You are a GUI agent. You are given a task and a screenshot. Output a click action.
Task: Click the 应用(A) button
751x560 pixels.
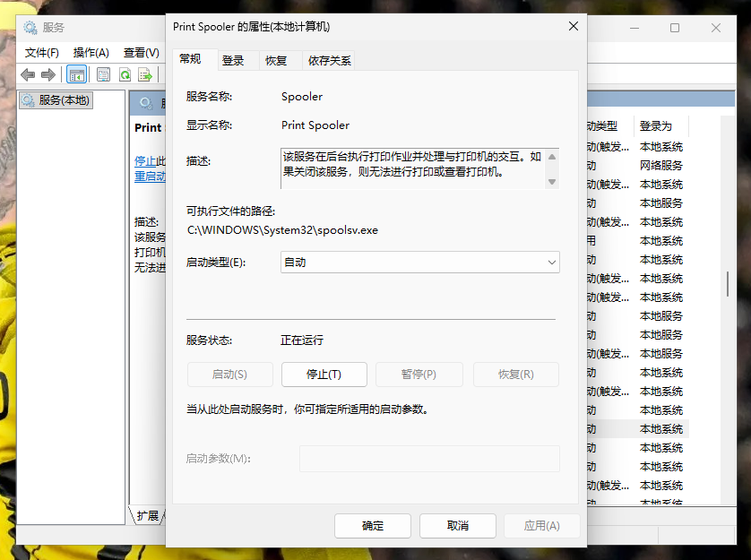[541, 526]
